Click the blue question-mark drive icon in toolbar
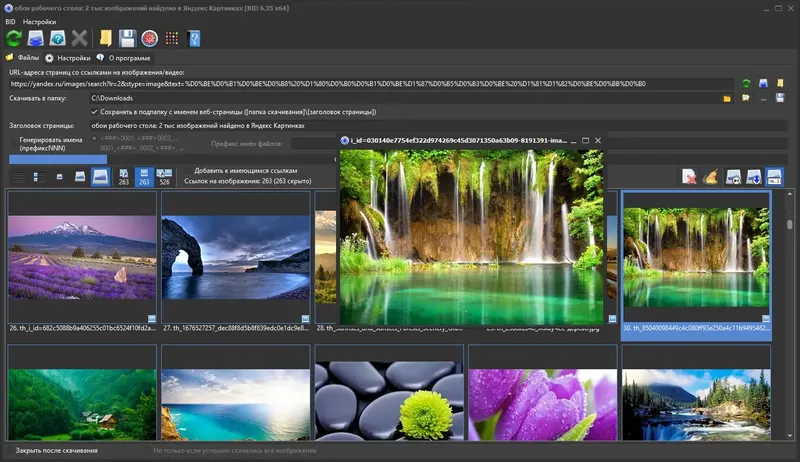The image size is (800, 462). point(58,38)
